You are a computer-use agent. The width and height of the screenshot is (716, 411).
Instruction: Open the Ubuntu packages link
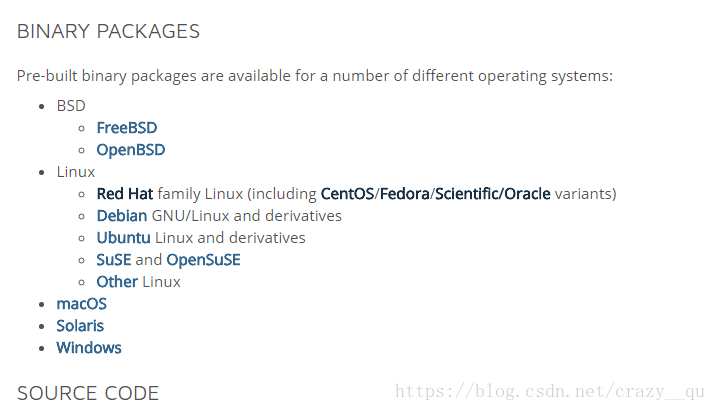click(123, 237)
